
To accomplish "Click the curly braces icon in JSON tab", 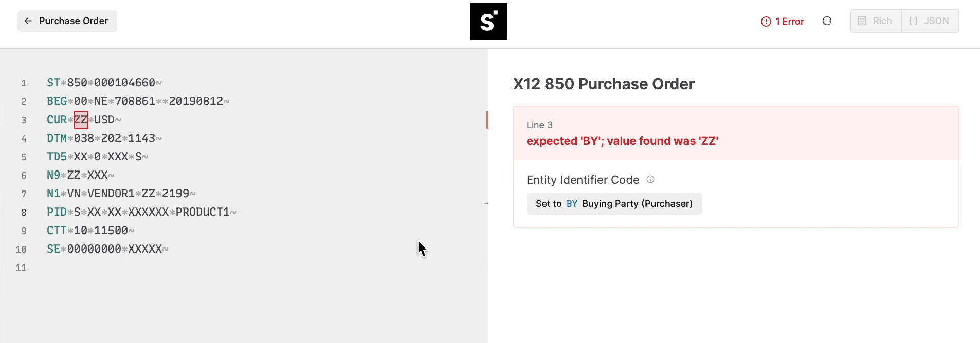I will click(914, 21).
